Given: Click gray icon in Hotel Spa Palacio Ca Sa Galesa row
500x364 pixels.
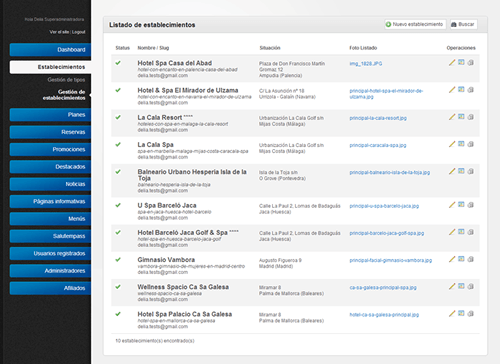Looking at the screenshot, I should (471, 314).
